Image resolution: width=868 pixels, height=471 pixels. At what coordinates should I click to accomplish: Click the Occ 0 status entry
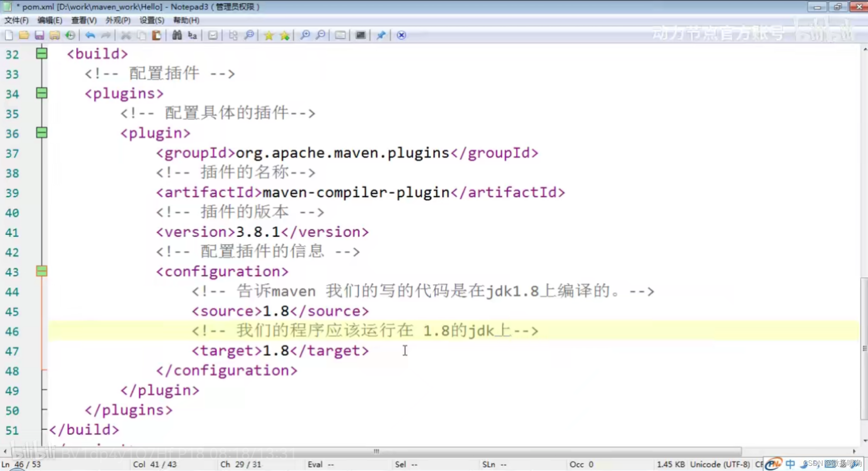click(x=581, y=464)
